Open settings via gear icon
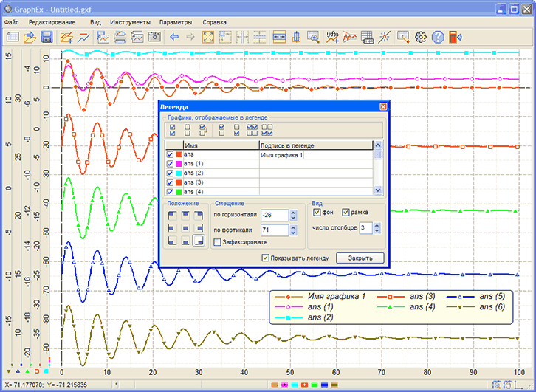The width and height of the screenshot is (536, 392). point(422,37)
